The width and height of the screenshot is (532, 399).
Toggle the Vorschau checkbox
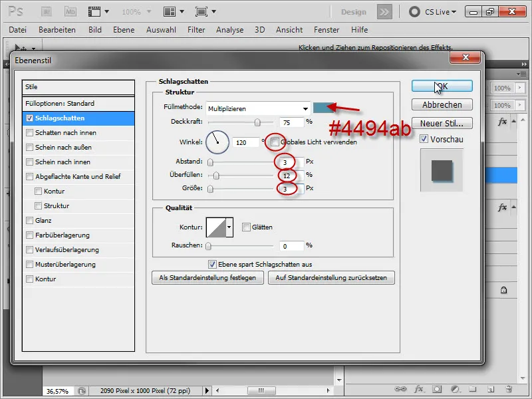tap(424, 138)
